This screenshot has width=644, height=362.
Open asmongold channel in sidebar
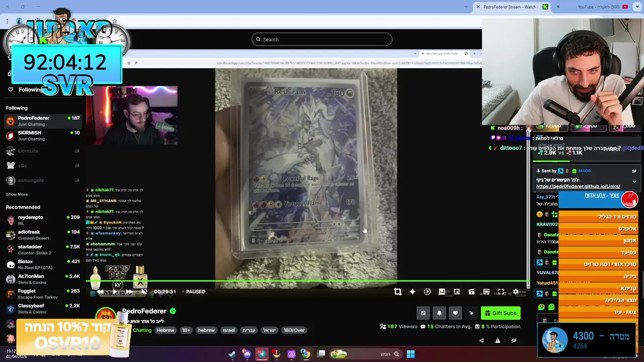point(43,180)
